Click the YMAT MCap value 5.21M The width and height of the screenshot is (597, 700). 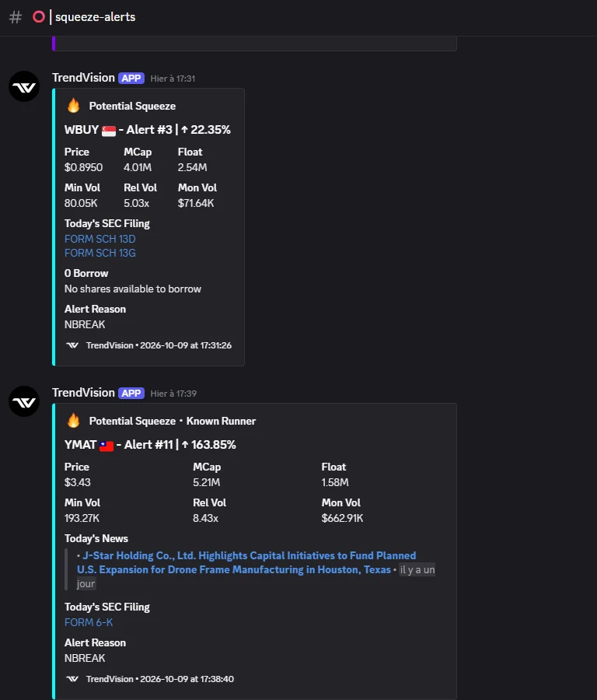tap(206, 482)
